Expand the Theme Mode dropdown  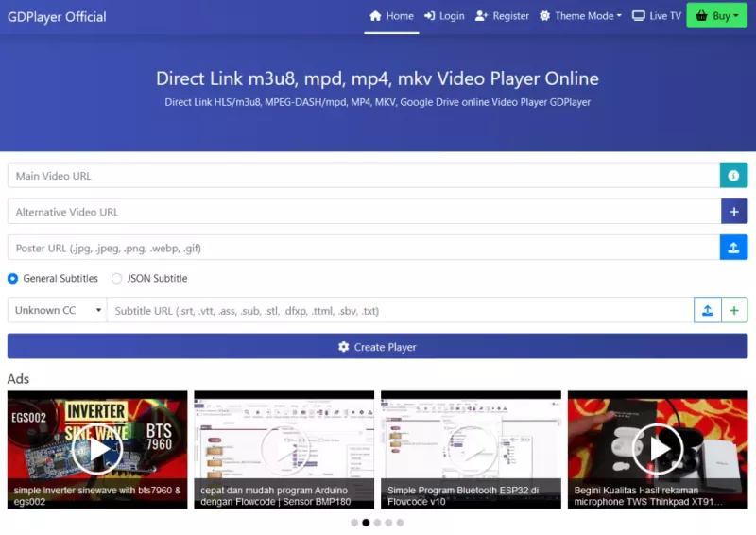click(x=580, y=16)
